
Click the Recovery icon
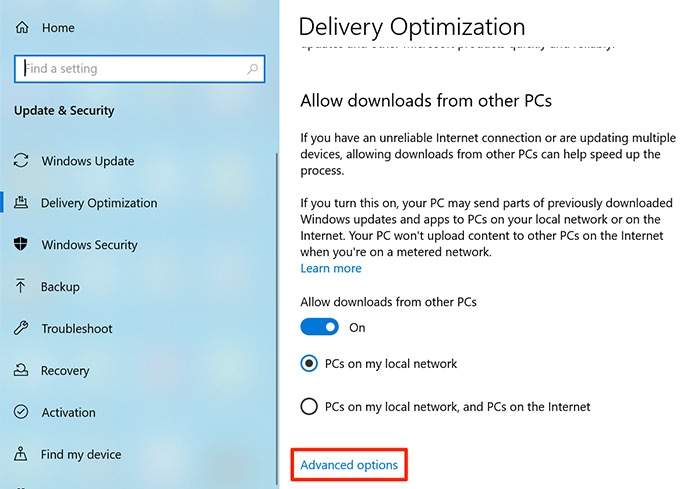pos(22,371)
